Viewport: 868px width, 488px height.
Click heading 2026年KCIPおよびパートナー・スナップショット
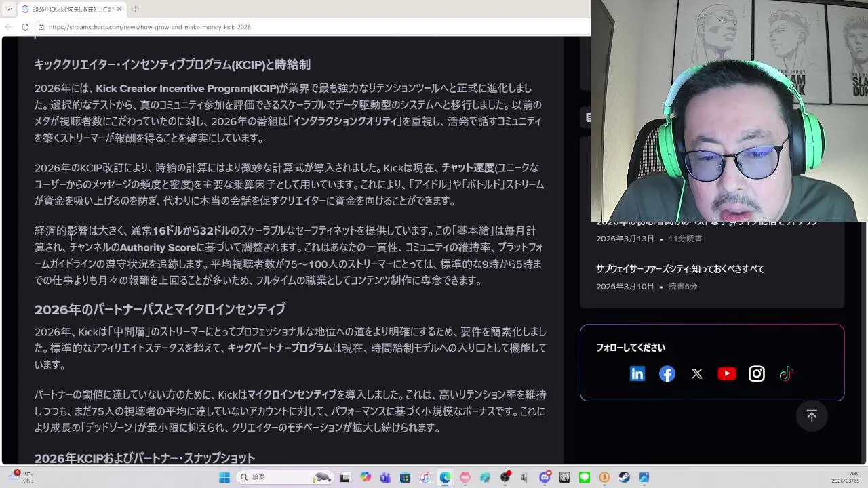pyautogui.click(x=145, y=458)
